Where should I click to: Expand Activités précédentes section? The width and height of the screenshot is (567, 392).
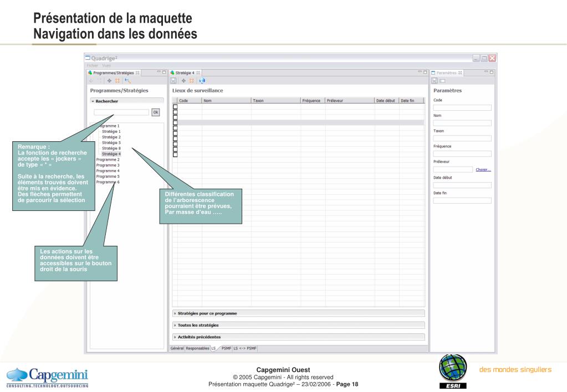click(x=175, y=337)
